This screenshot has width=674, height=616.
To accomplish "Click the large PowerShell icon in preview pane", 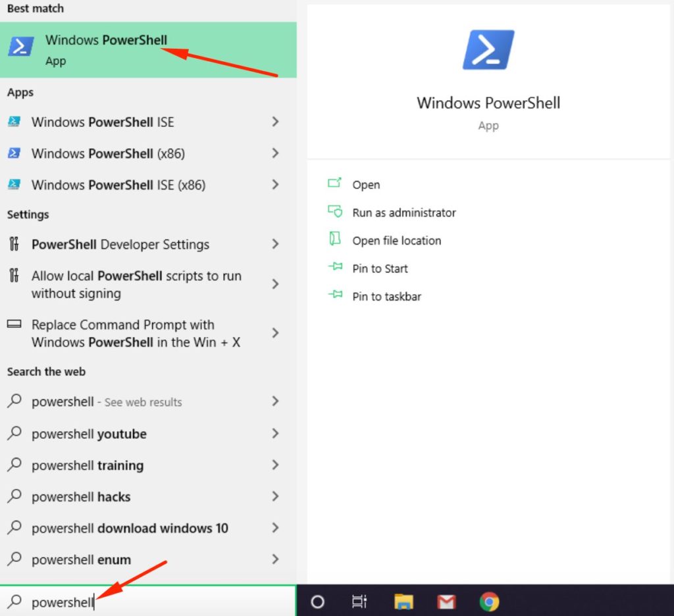I will 488,49.
